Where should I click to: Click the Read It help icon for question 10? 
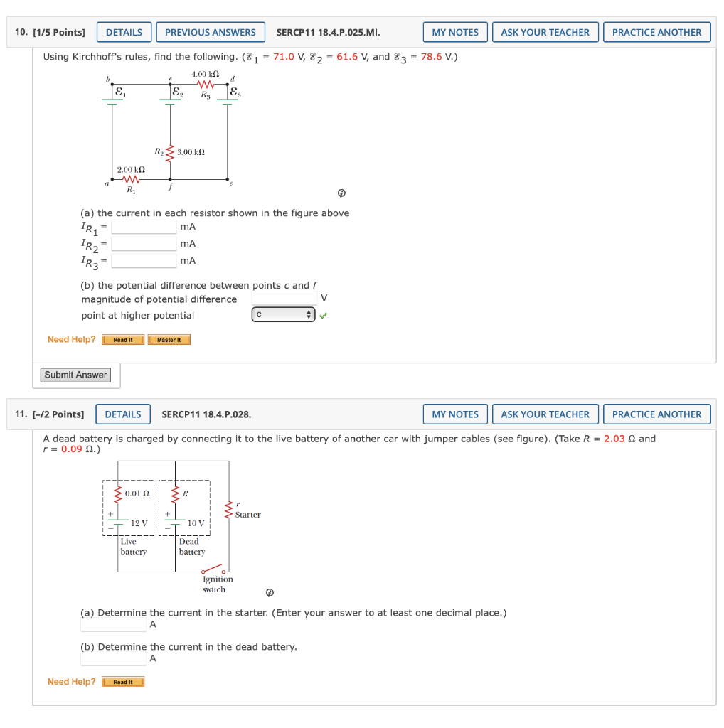pyautogui.click(x=122, y=339)
